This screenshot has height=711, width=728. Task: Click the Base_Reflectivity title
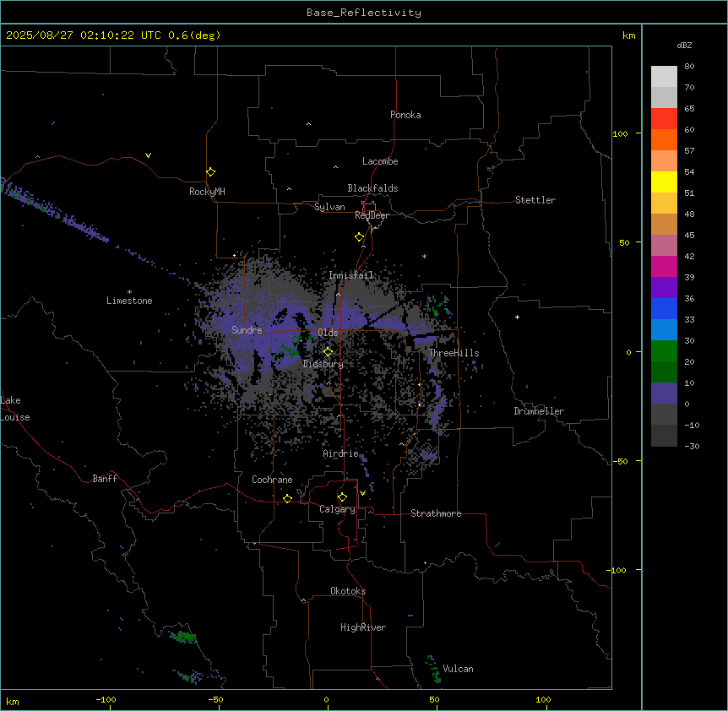coord(364,13)
